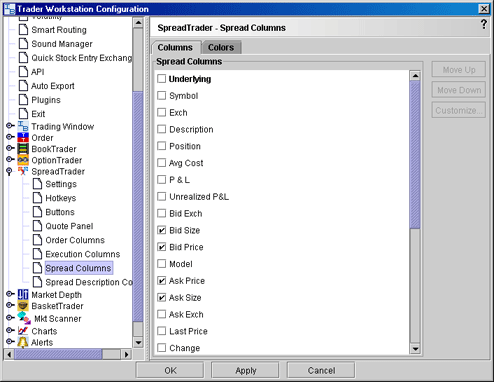Click the Spread Columns list scroll-down arrow
The image size is (494, 382).
point(415,349)
